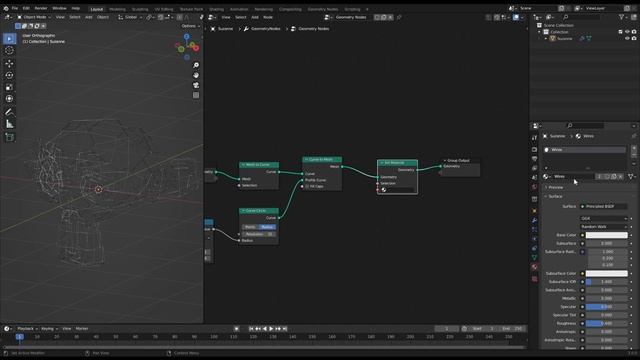Click the Subsurface Color swatch
Viewport: 640px width, 360px height.
click(607, 273)
